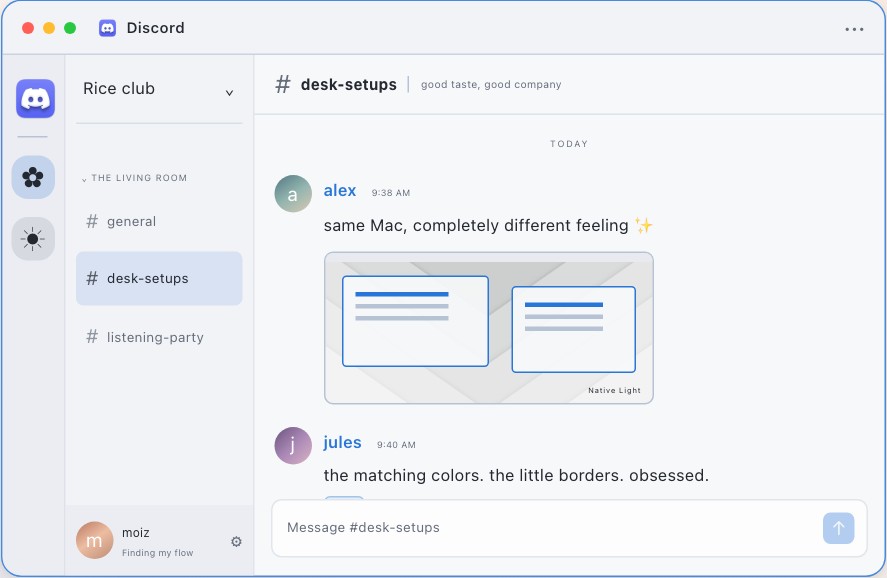
Task: Click the TODAY date divider label
Action: 569,144
